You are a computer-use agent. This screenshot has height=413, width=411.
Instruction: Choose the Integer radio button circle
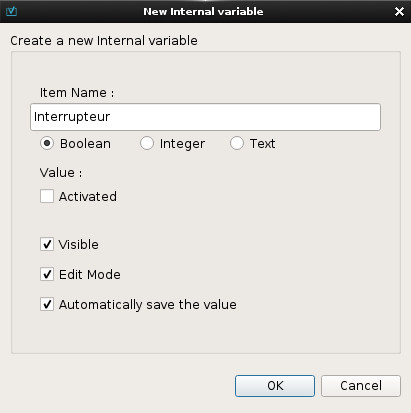[147, 143]
